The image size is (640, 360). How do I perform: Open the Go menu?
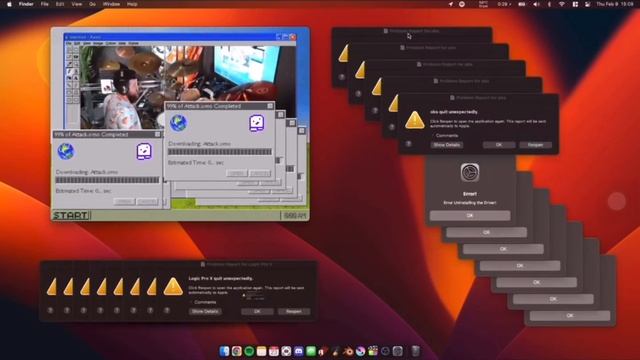tap(93, 4)
